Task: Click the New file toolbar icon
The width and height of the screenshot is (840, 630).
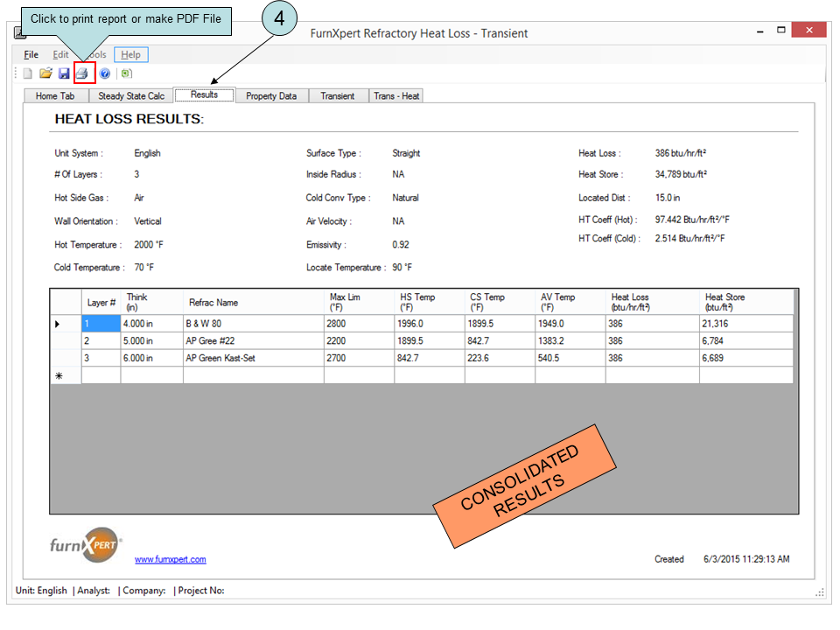Action: click(27, 73)
